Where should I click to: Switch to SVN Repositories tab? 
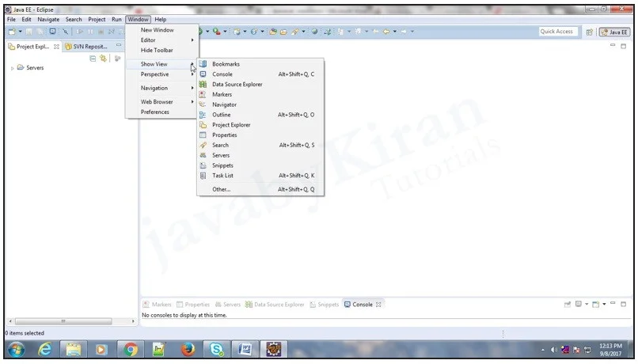[86, 47]
